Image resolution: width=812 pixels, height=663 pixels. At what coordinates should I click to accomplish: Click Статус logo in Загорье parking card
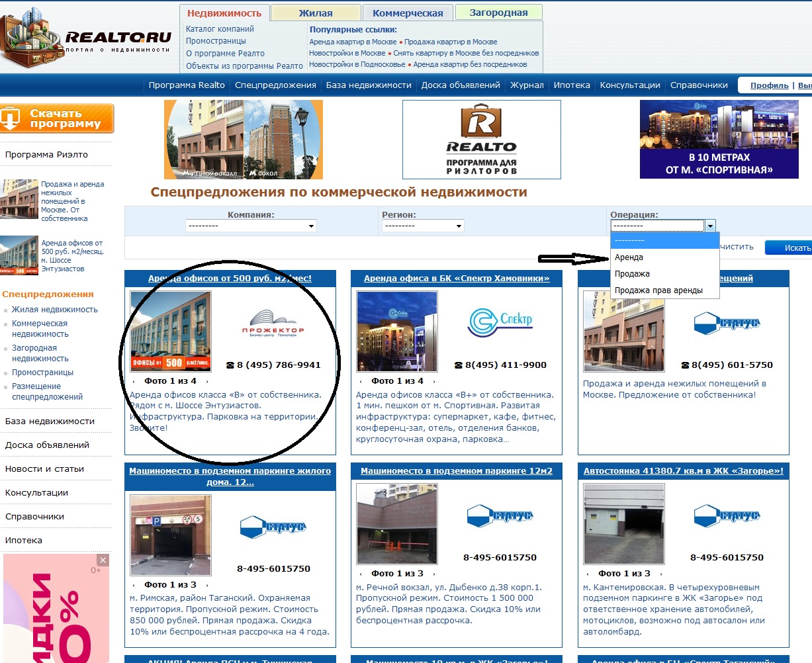tap(727, 515)
